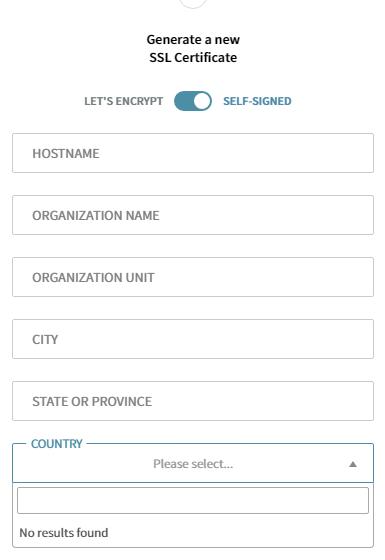Viewport: 385px width, 560px height.
Task: Focus the CITY input field
Action: (193, 339)
